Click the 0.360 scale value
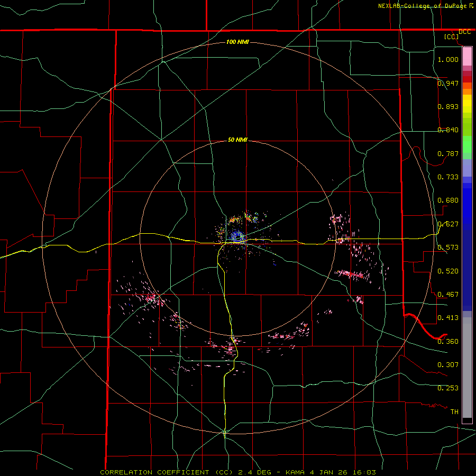The width and height of the screenshot is (476, 476). [448, 342]
